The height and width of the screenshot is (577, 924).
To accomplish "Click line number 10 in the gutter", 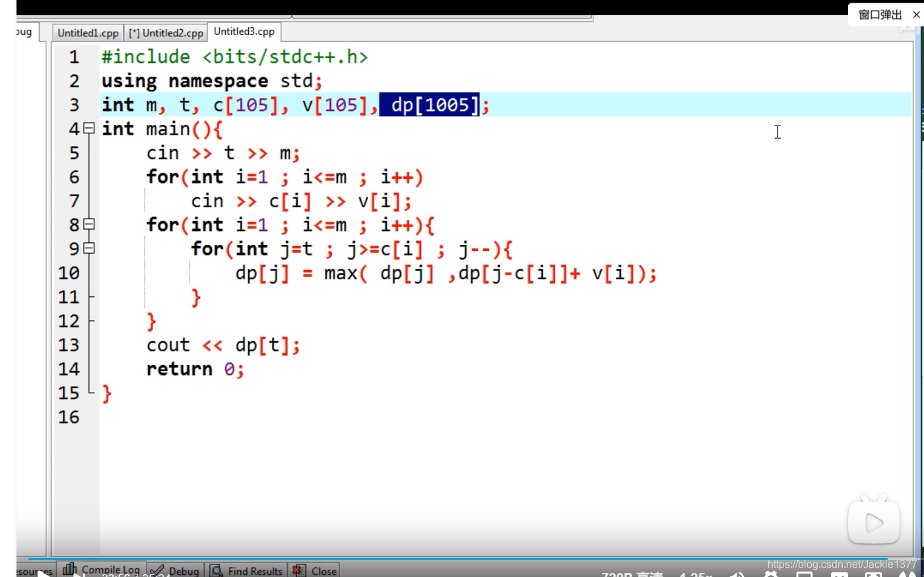I will (x=69, y=273).
